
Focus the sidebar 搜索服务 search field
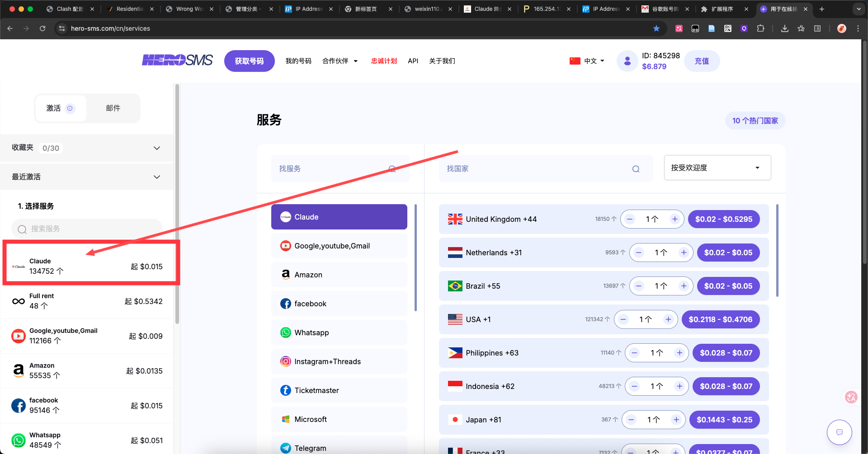point(87,229)
